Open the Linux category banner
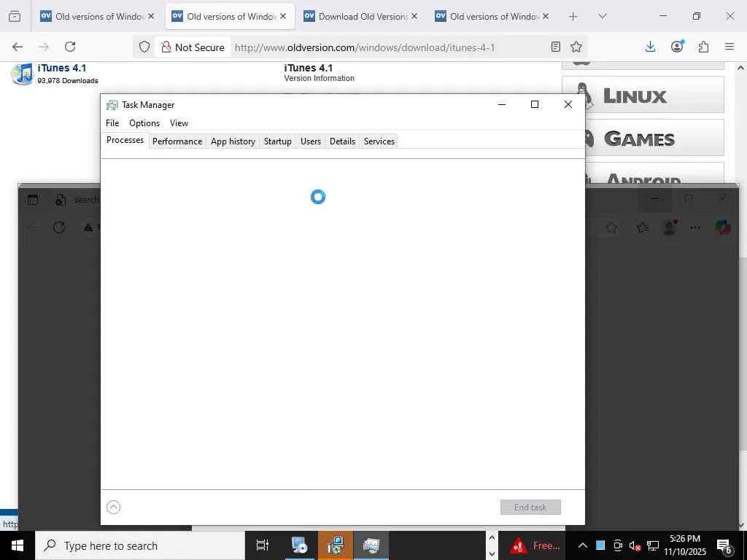The image size is (747, 560). click(x=643, y=94)
